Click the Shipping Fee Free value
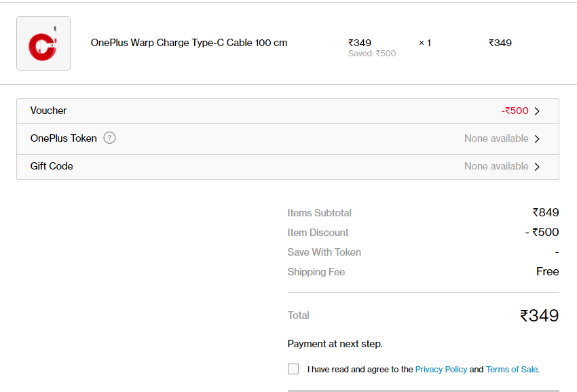 [x=548, y=271]
